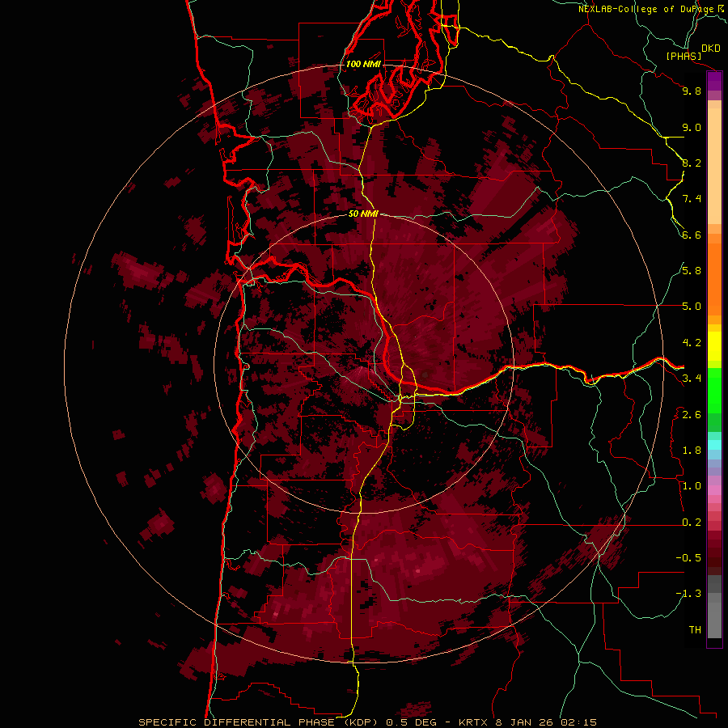The width and height of the screenshot is (728, 728).
Task: Pick the purple top color bar segment
Action: coord(714,82)
